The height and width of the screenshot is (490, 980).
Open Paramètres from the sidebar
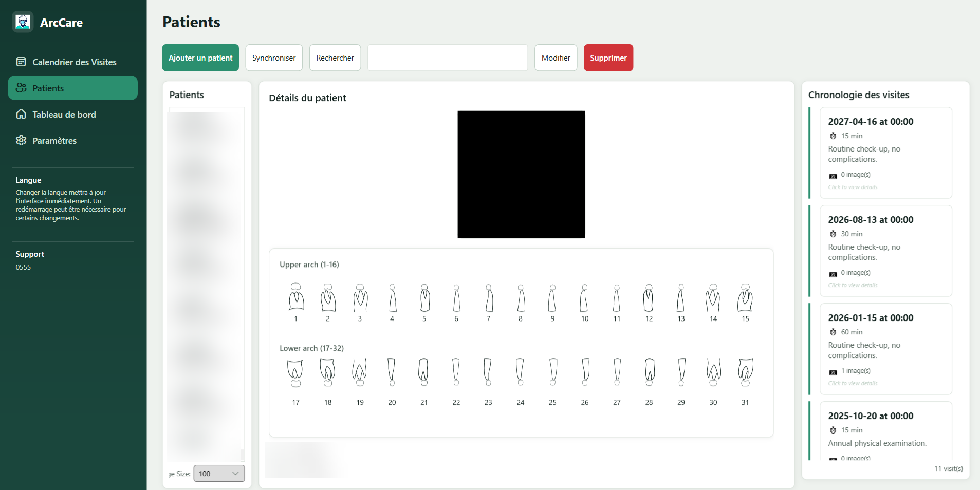[x=72, y=140]
